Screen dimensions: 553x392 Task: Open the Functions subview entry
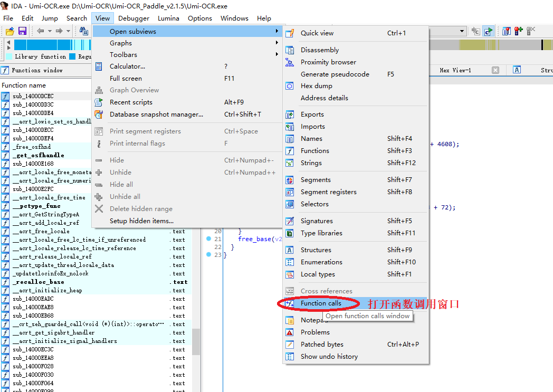(x=356, y=151)
